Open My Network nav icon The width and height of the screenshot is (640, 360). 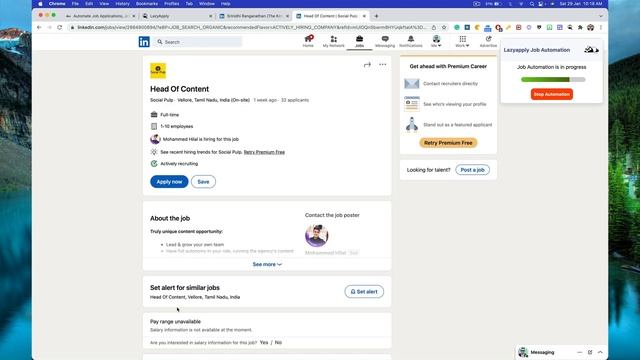click(333, 41)
